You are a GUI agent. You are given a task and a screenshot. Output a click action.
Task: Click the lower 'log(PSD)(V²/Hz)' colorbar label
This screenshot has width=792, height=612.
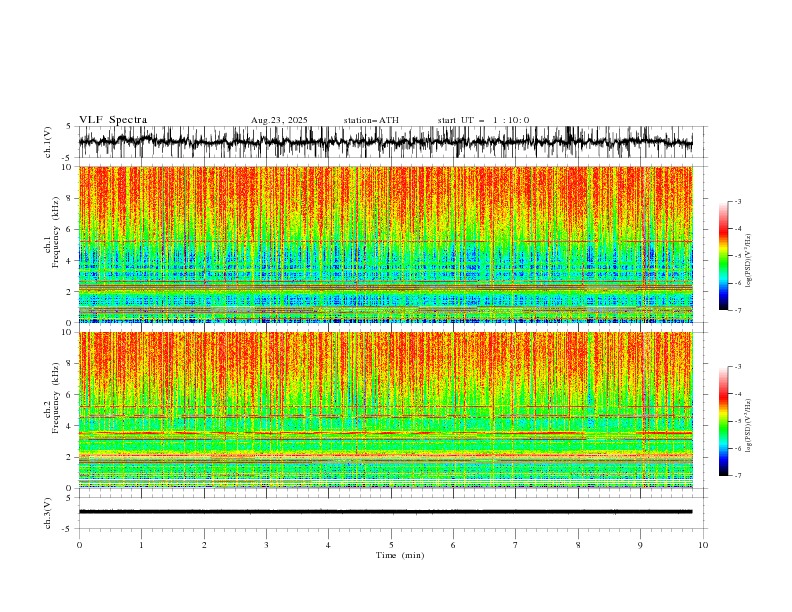pyautogui.click(x=749, y=426)
